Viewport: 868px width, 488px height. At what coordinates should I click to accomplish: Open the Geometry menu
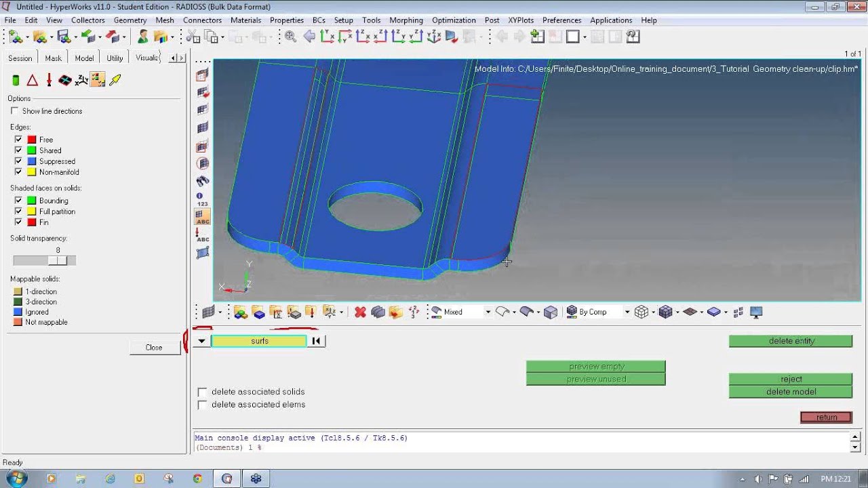pyautogui.click(x=130, y=20)
